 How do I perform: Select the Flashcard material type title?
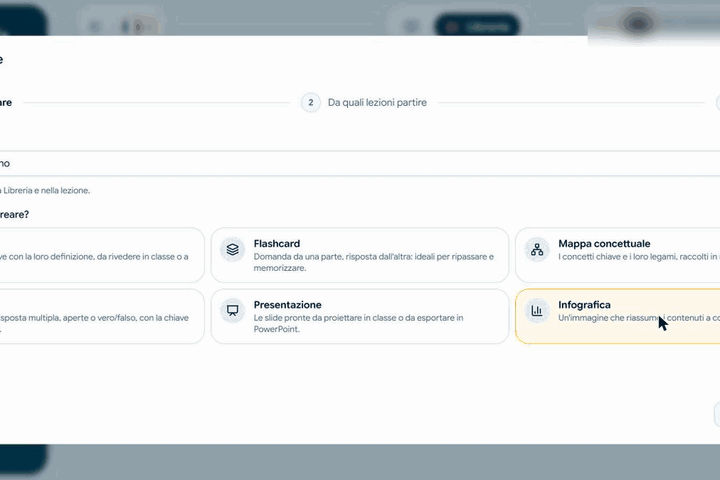(277, 243)
